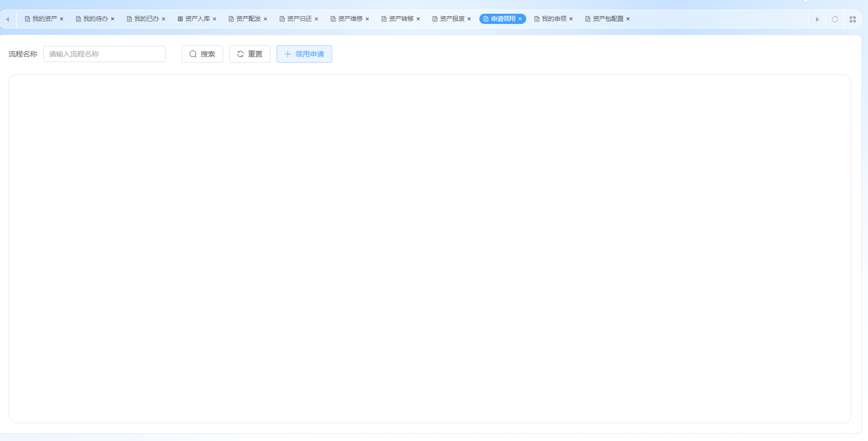Image resolution: width=868 pixels, height=441 pixels.
Task: Switch to the 资产包配置 tab
Action: point(608,19)
